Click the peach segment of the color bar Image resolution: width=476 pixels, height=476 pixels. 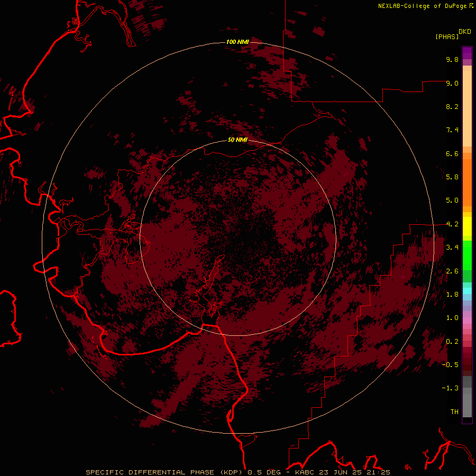click(x=467, y=108)
